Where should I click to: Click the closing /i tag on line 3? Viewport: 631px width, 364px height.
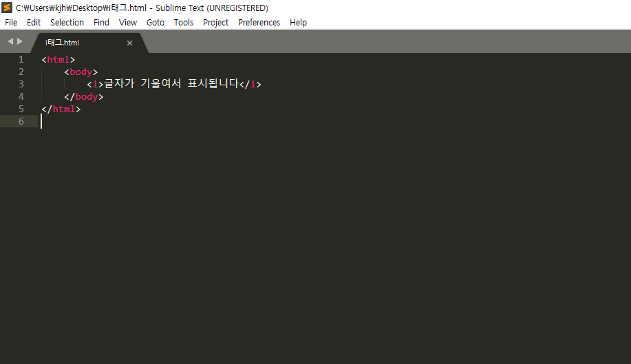(x=250, y=85)
